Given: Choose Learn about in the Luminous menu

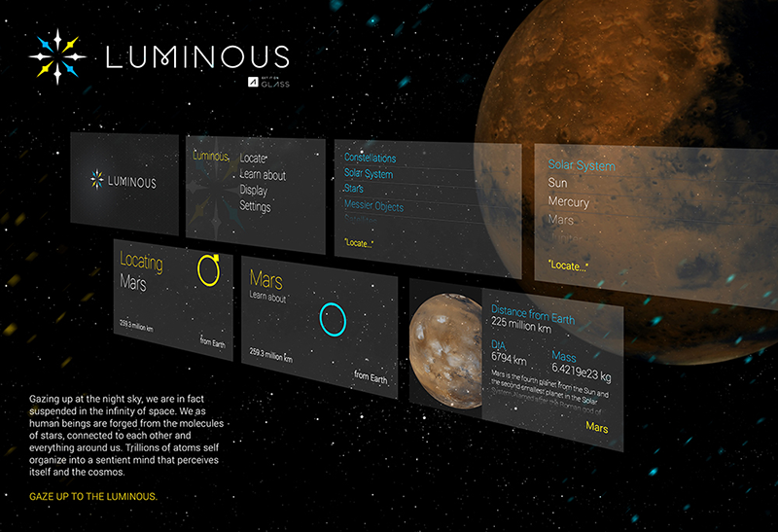Looking at the screenshot, I should (263, 175).
